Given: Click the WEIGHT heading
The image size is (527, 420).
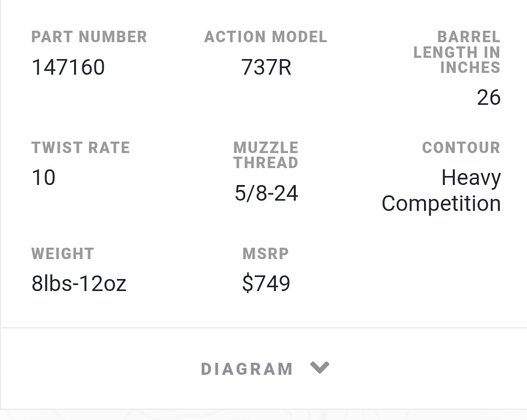Looking at the screenshot, I should point(63,254).
